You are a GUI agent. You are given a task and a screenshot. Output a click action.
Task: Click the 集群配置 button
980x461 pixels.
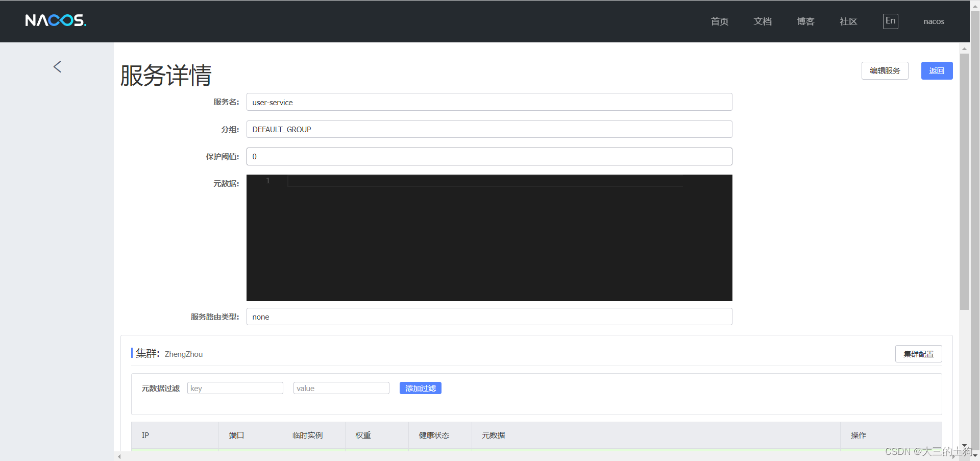918,354
